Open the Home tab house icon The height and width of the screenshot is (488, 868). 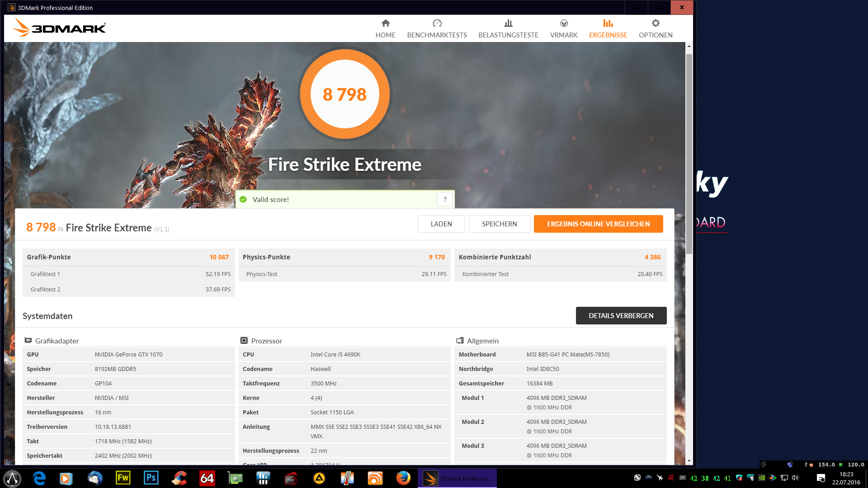pyautogui.click(x=385, y=23)
